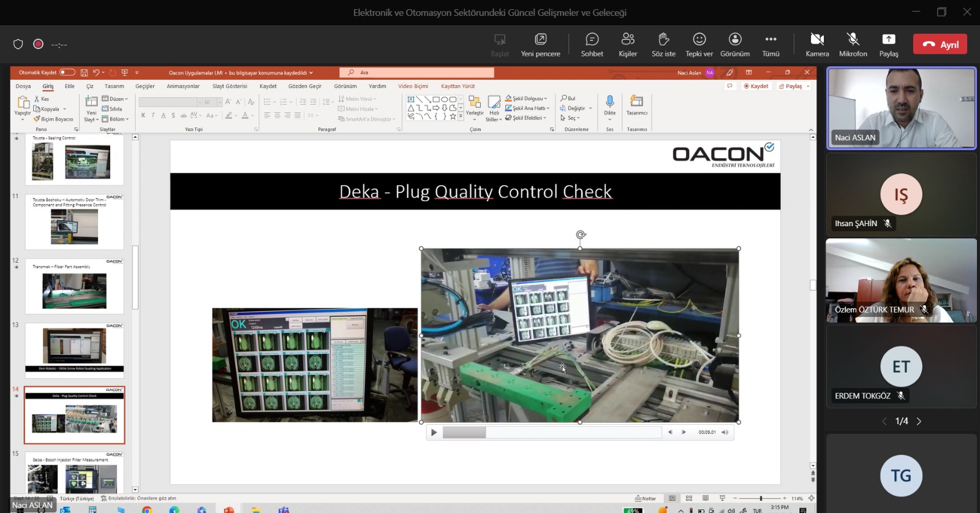Select slide 11 Toyota Boshoku thumbnail
The width and height of the screenshot is (980, 513).
click(x=74, y=221)
